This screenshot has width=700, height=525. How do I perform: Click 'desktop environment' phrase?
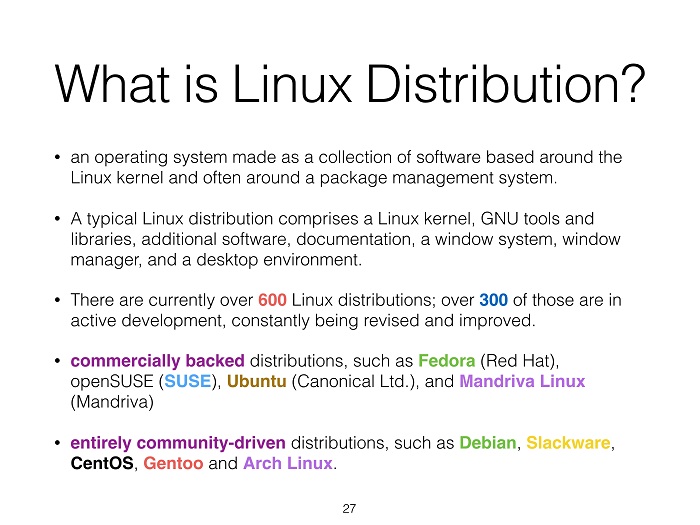coord(277,260)
